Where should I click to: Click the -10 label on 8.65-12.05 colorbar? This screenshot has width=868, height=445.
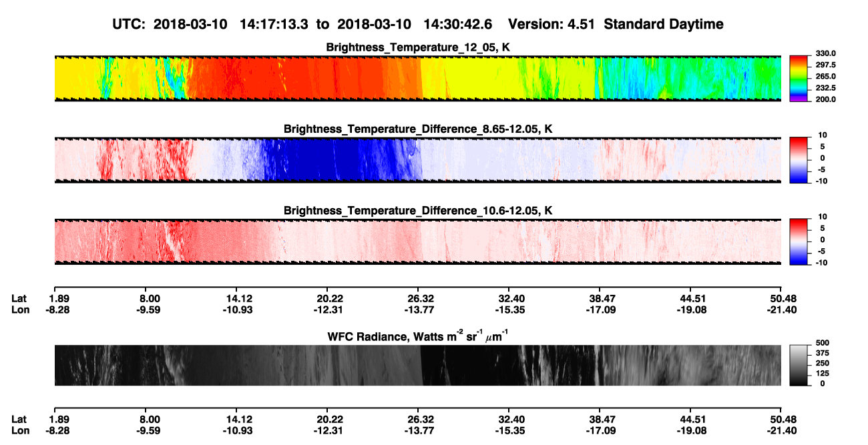[x=822, y=181]
